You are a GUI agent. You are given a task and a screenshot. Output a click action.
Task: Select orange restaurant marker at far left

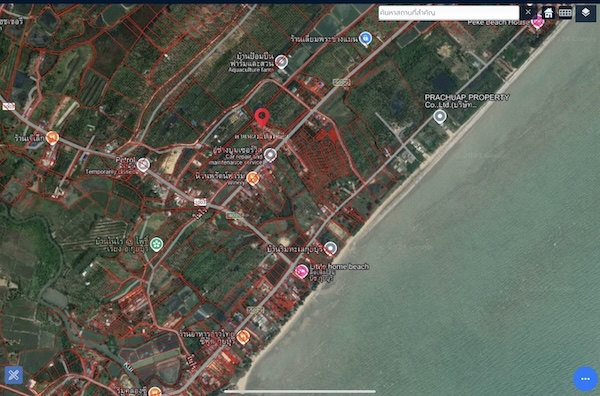pyautogui.click(x=52, y=137)
